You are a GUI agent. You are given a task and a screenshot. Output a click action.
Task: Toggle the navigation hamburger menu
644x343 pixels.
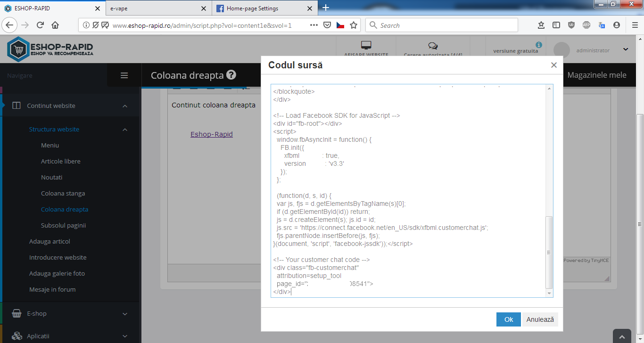point(124,75)
